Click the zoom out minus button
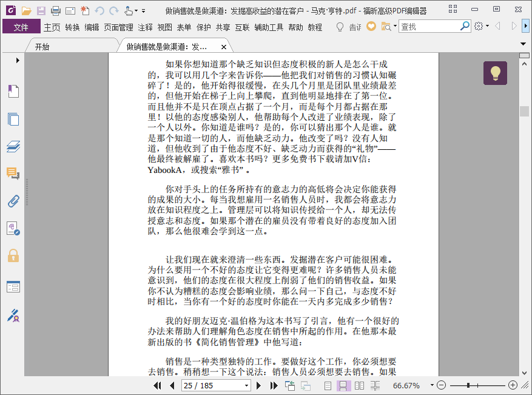 coord(441,385)
